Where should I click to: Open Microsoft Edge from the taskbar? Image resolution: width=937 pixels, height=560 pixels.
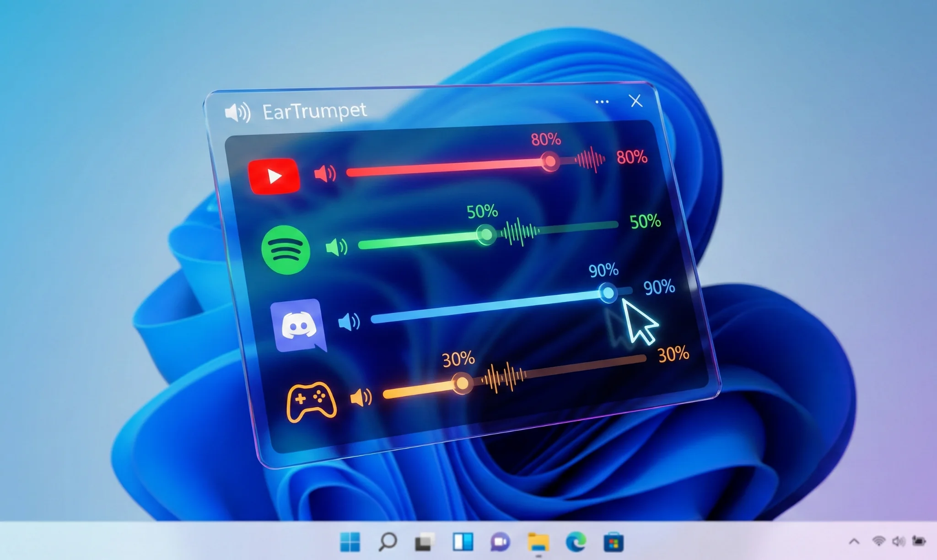coord(576,542)
